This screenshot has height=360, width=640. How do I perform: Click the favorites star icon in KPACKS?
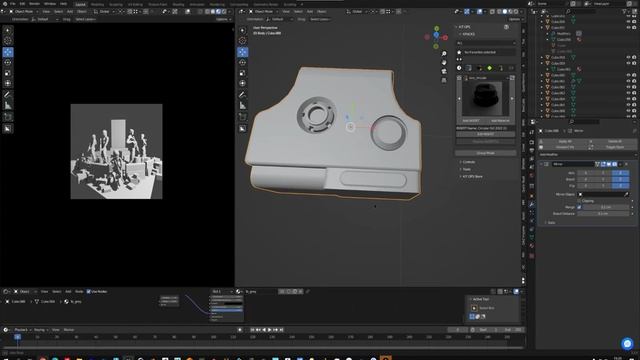pyautogui.click(x=459, y=52)
